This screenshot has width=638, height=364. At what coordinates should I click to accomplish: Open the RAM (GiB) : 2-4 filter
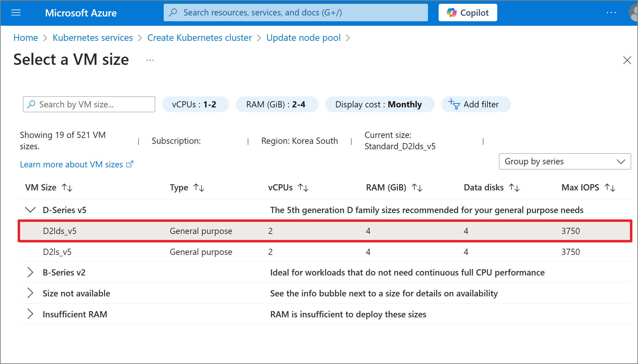coord(277,104)
